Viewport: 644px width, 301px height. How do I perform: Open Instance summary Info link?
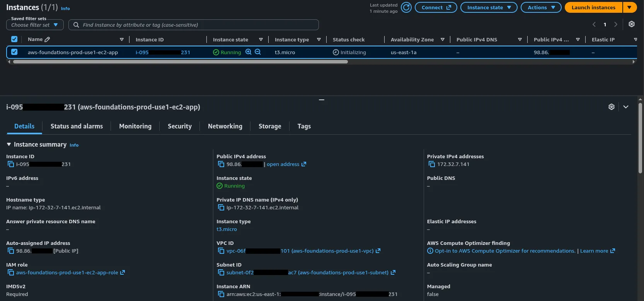[74, 145]
